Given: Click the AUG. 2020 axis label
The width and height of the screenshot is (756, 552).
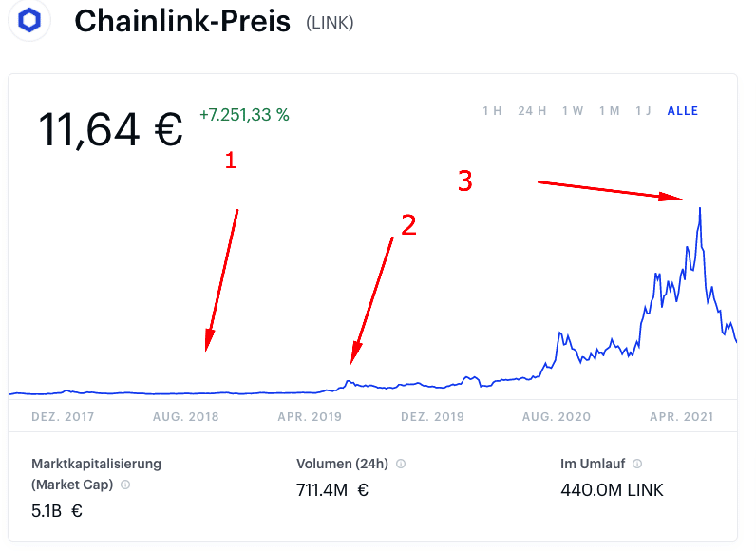Looking at the screenshot, I should 557,417.
